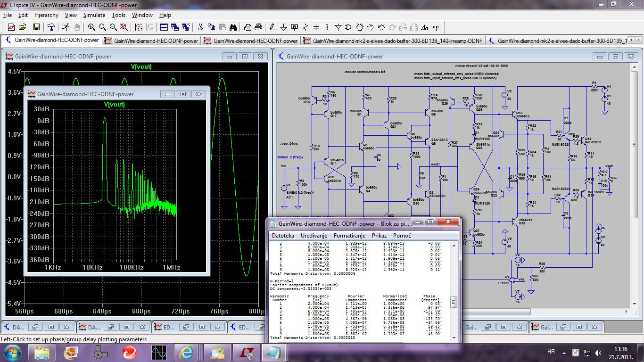Open the Hierarchy menu
Image resolution: width=644 pixels, height=362 pixels.
coord(46,15)
